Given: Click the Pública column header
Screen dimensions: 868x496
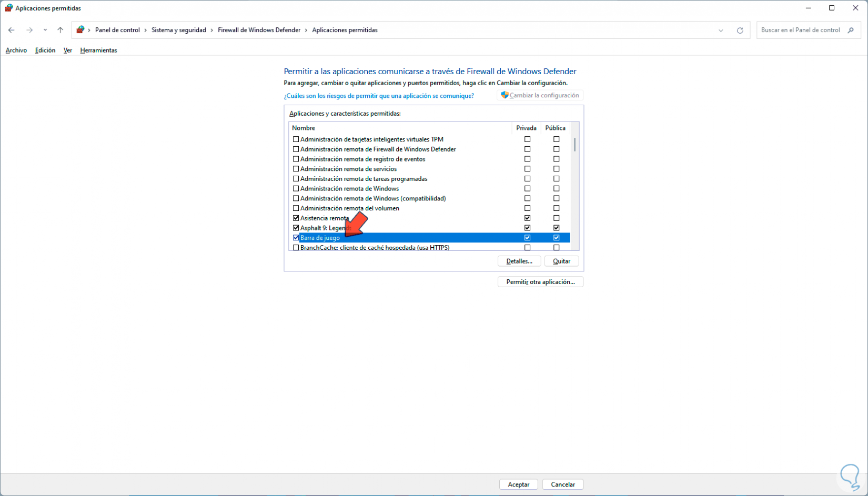Looking at the screenshot, I should (x=555, y=128).
